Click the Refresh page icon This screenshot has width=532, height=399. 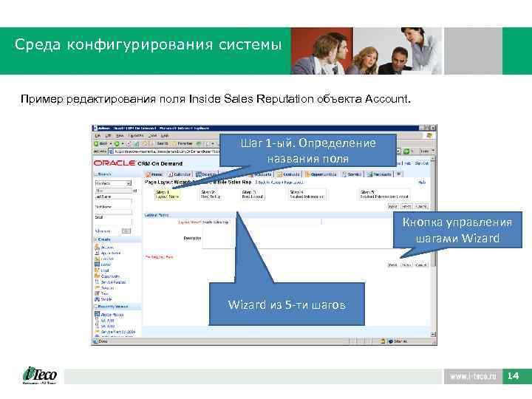tap(137, 144)
